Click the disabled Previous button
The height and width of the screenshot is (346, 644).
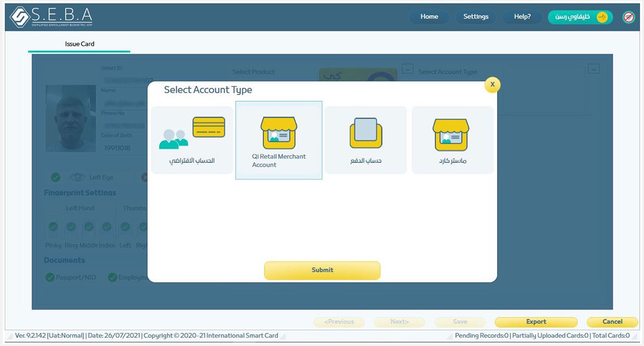339,322
